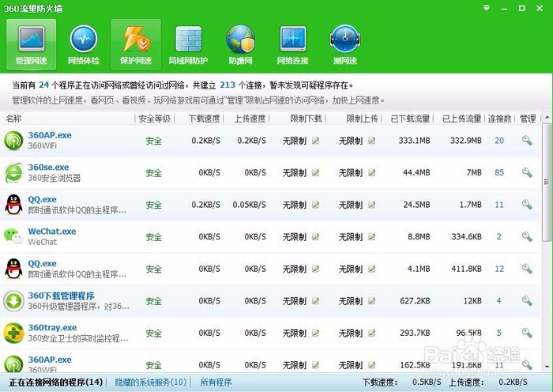Open manage wrench for 360se.exe
This screenshot has height=392, width=553.
tap(527, 172)
